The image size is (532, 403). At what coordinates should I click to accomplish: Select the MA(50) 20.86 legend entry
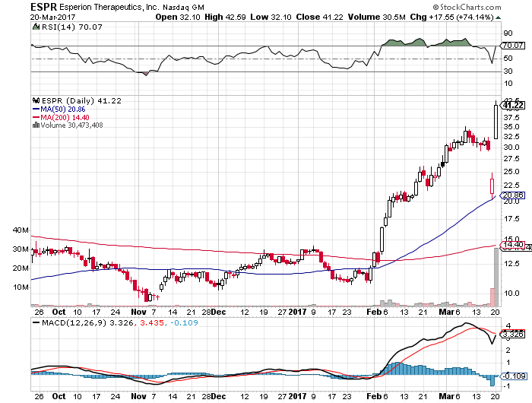(x=66, y=109)
